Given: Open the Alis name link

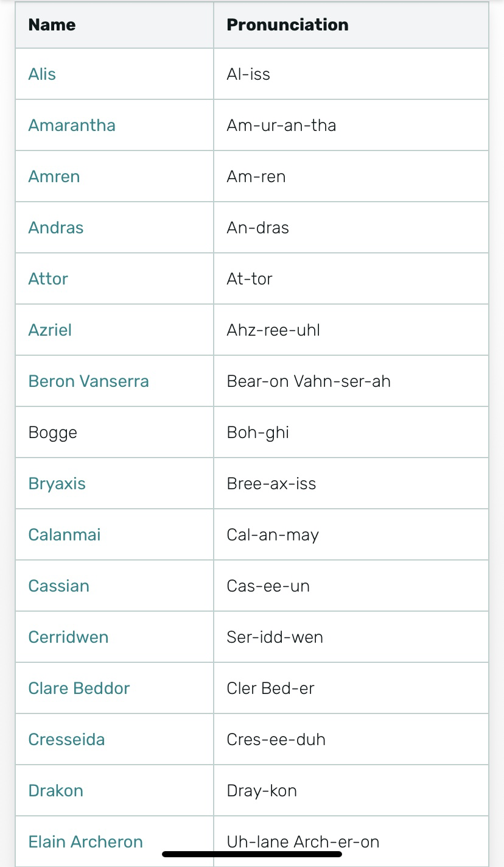Looking at the screenshot, I should pyautogui.click(x=42, y=74).
